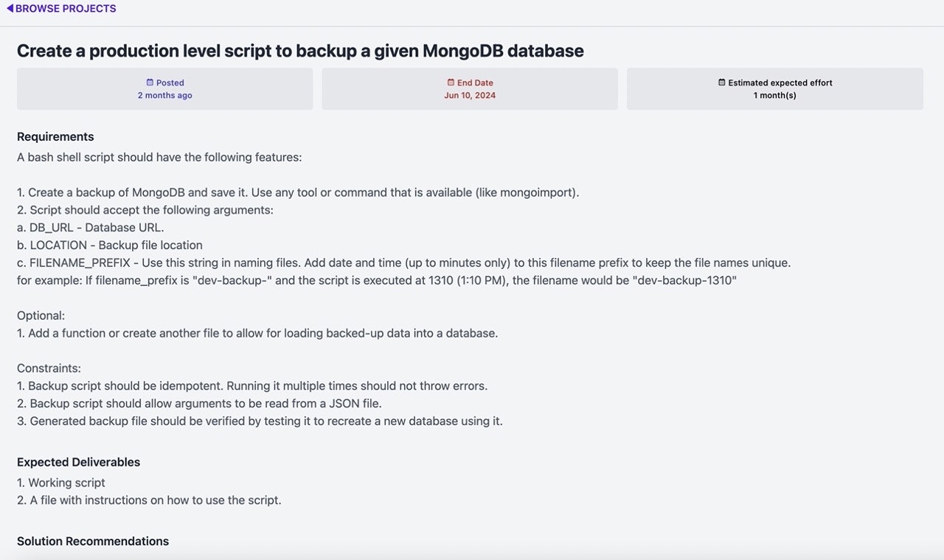The height and width of the screenshot is (560, 944).
Task: Click the '2 months ago' text
Action: pyautogui.click(x=165, y=96)
